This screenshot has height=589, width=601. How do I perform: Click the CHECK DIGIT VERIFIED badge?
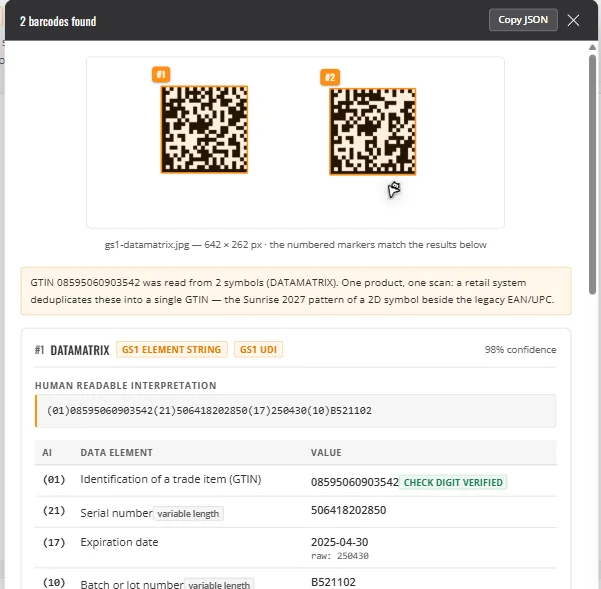(453, 482)
